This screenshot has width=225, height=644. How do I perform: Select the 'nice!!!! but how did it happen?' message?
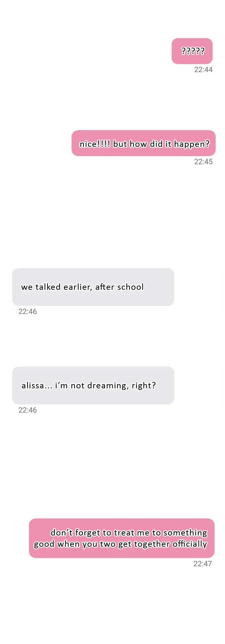pos(143,143)
